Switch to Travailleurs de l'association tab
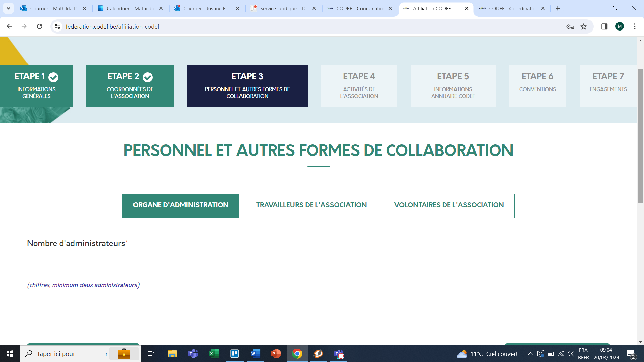Image resolution: width=644 pixels, height=362 pixels. pyautogui.click(x=311, y=205)
